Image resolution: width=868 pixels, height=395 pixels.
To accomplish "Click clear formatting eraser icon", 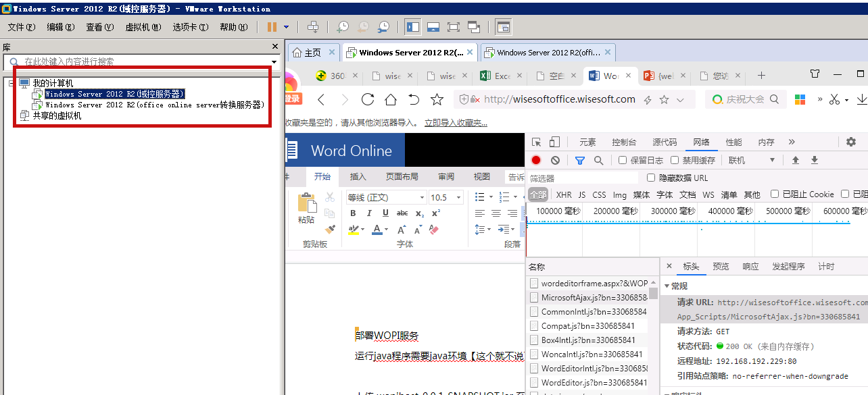I will pos(434,230).
